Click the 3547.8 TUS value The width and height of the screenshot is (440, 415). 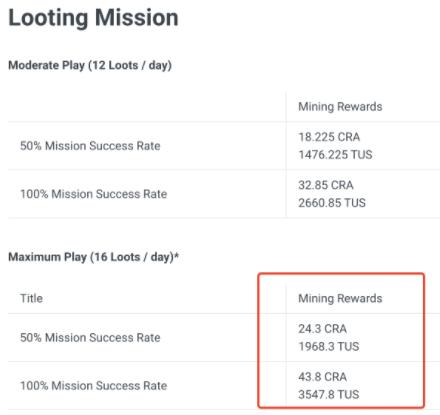(329, 395)
